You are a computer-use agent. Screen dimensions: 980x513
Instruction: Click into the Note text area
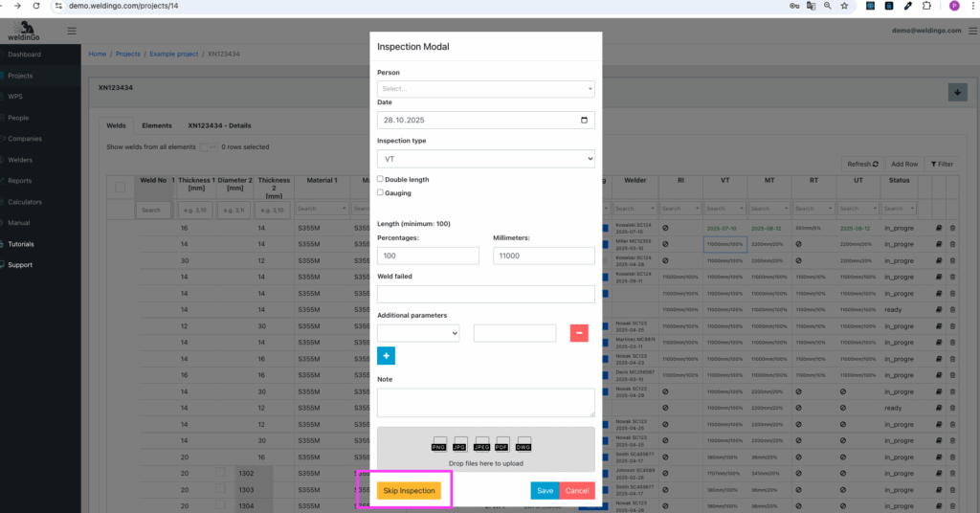click(x=485, y=402)
